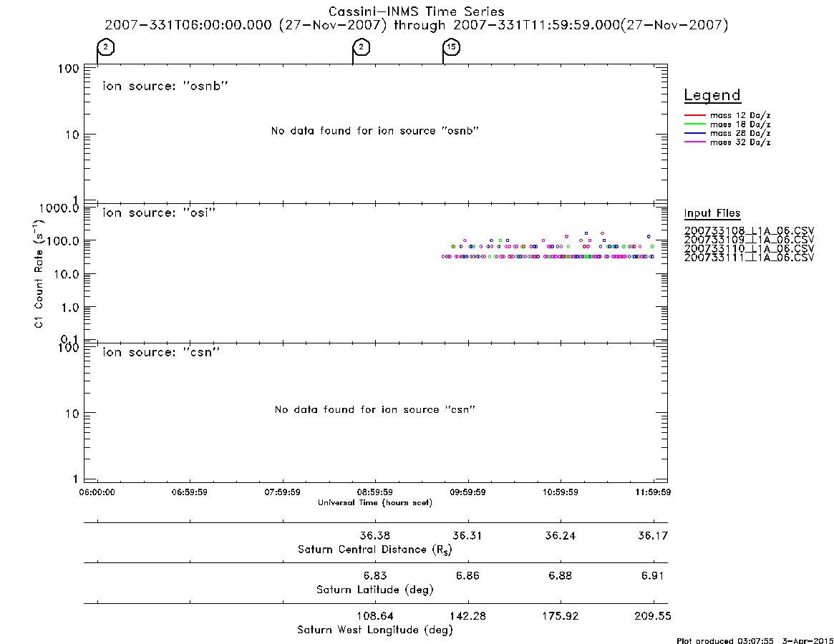Open input file 200733111_L1A_06.CSV
Viewport: 834px width, 644px height.
click(x=749, y=258)
